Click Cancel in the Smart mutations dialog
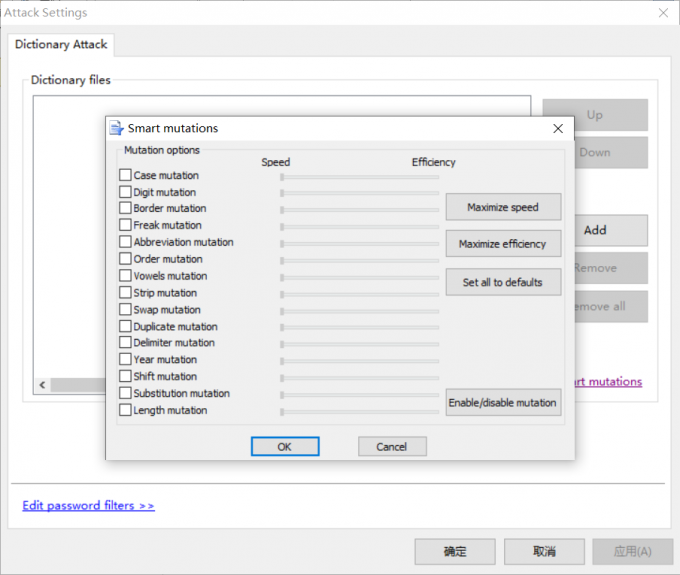The height and width of the screenshot is (575, 680). point(392,447)
